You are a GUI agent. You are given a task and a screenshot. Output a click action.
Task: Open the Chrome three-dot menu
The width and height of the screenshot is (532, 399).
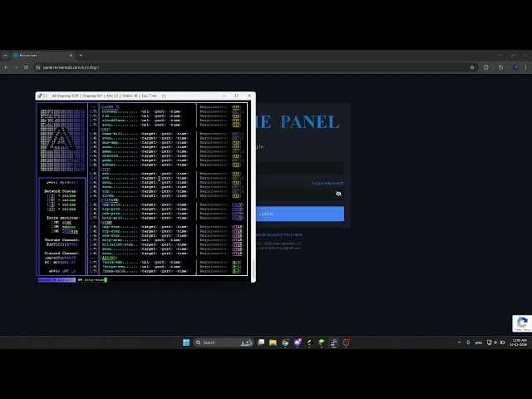(x=526, y=67)
